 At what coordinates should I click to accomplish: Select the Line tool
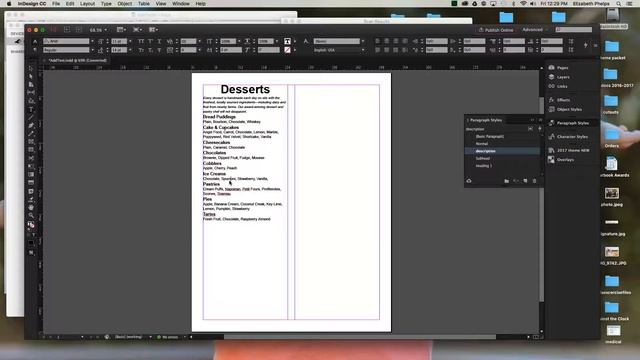[x=31, y=118]
